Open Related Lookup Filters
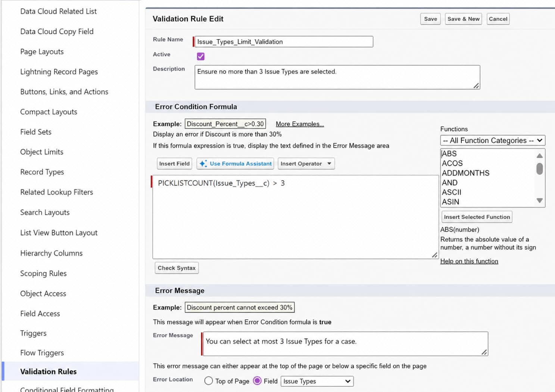555x392 pixels. 57,192
